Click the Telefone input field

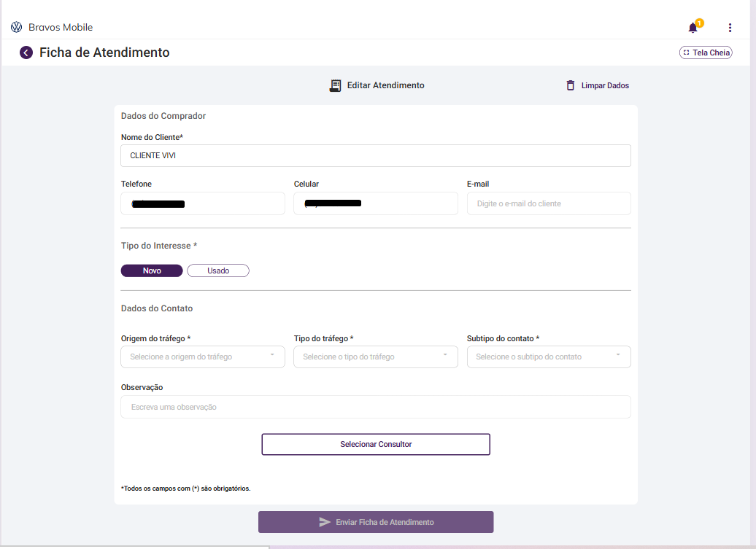[x=203, y=203]
